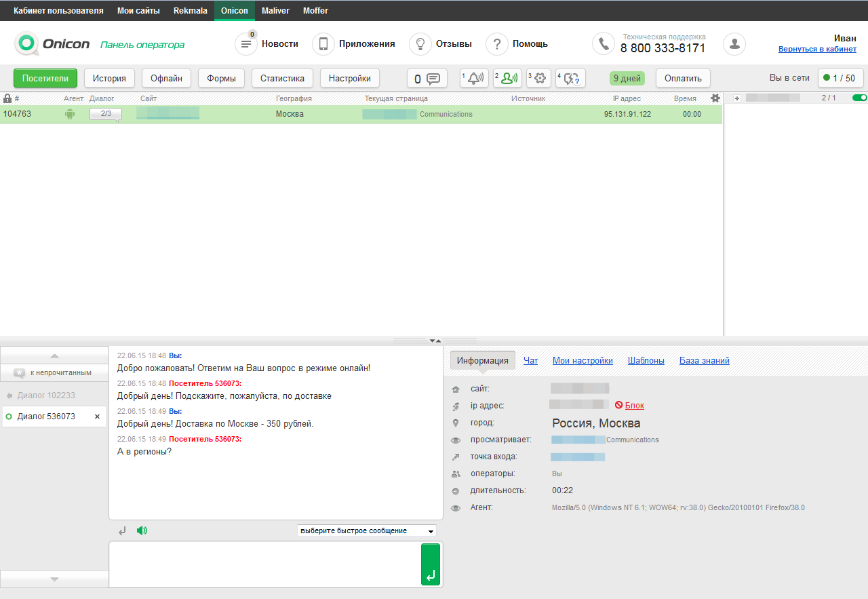The height and width of the screenshot is (599, 868).
Task: Expand the operator group plus icon
Action: (x=736, y=98)
